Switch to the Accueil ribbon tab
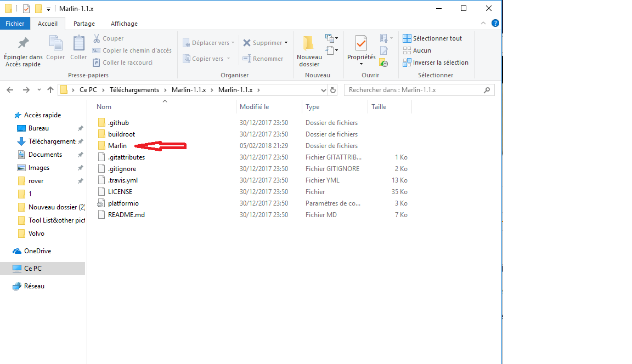Screen dimensions: 632x364 click(x=48, y=24)
